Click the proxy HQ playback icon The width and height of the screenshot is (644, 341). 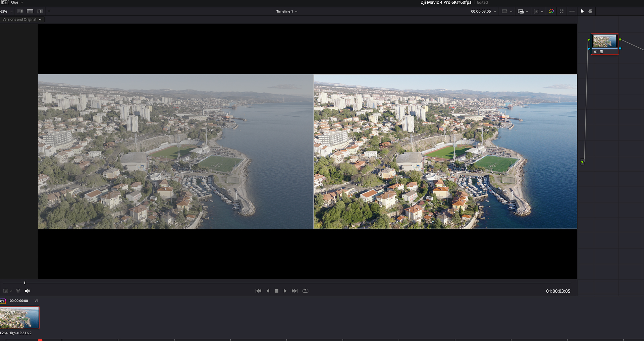[521, 11]
